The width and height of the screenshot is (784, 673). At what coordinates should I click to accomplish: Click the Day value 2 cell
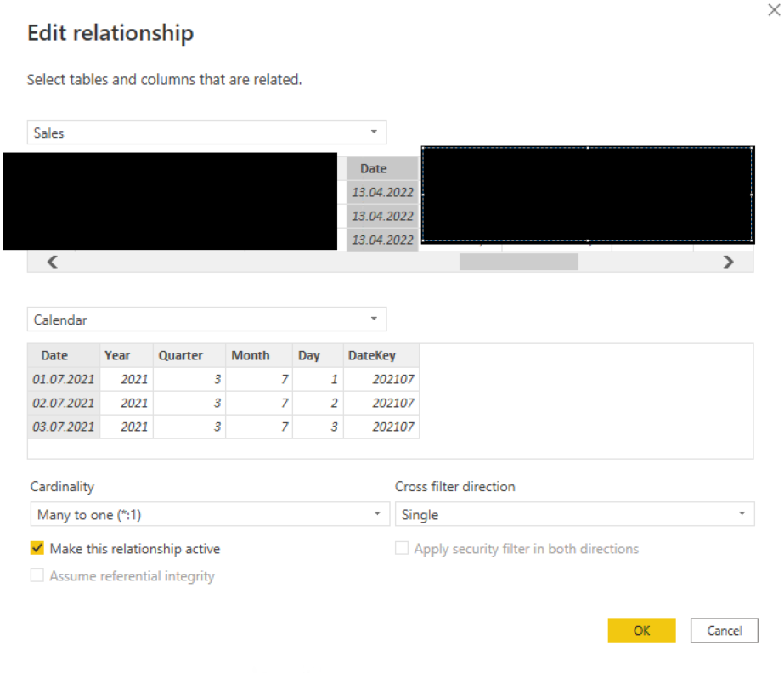(318, 404)
